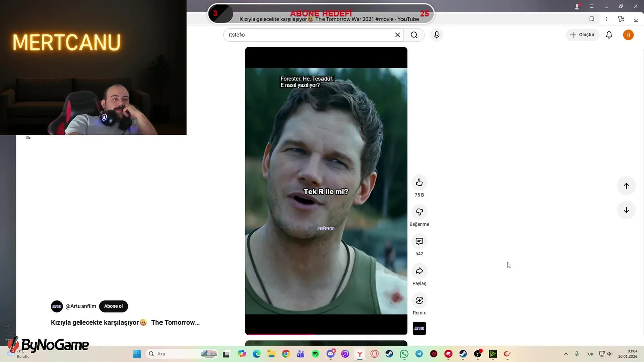Image resolution: width=644 pixels, height=362 pixels.
Task: Open Telegram from the taskbar
Action: 419,354
